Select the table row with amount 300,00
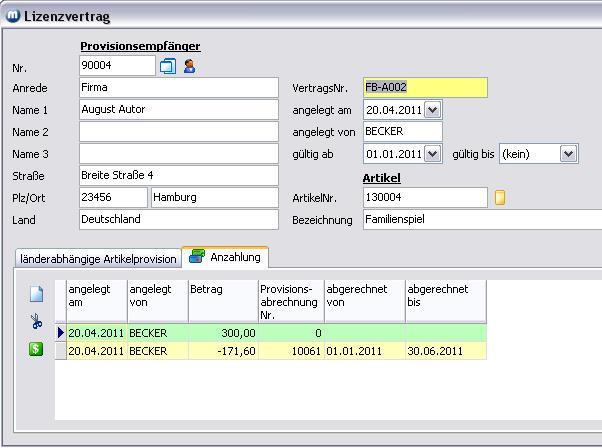Screen dimensions: 602x448 222,333
